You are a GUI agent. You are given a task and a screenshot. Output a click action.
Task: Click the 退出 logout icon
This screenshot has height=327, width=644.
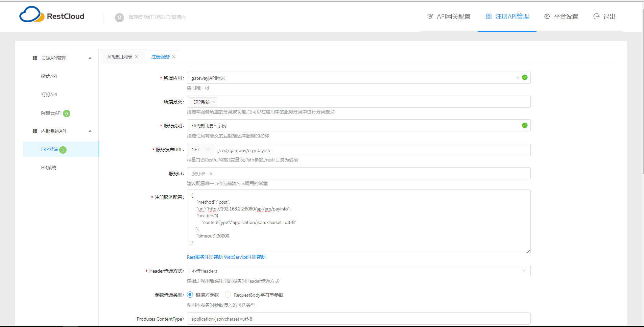click(x=596, y=16)
